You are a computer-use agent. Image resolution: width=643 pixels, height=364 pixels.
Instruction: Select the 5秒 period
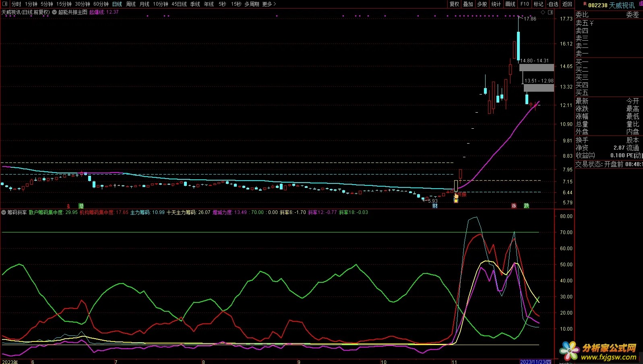[x=222, y=4]
